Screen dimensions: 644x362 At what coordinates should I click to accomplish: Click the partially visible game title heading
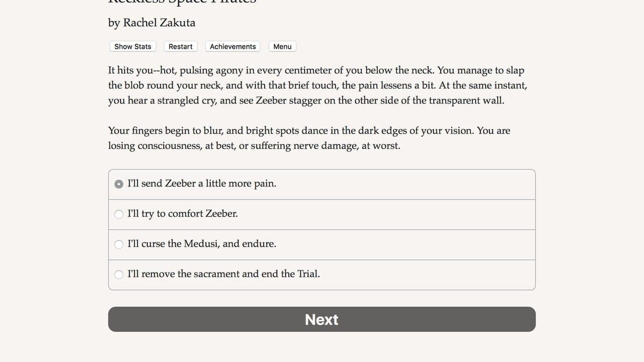click(183, 2)
